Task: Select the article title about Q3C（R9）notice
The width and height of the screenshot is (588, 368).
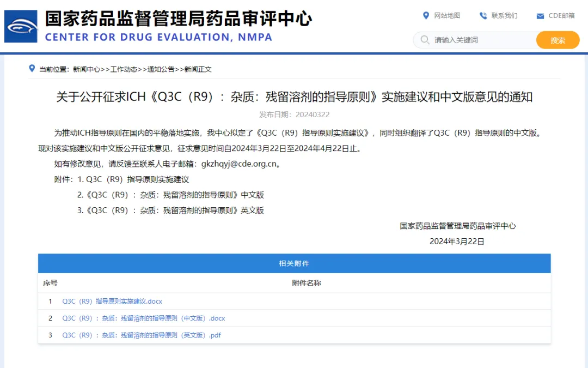Action: click(x=294, y=97)
